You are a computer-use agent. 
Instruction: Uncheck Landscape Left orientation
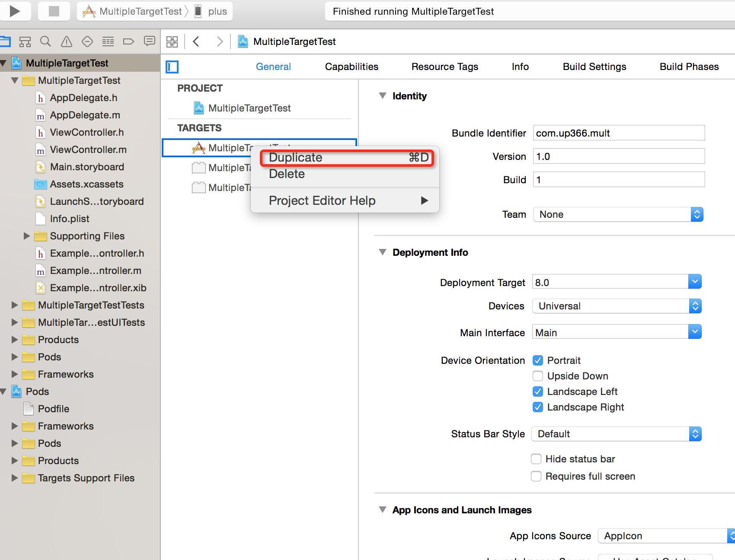click(x=538, y=391)
